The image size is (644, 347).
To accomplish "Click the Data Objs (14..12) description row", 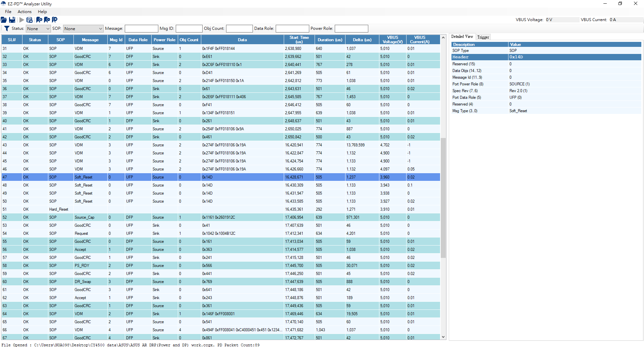I will [x=546, y=71].
